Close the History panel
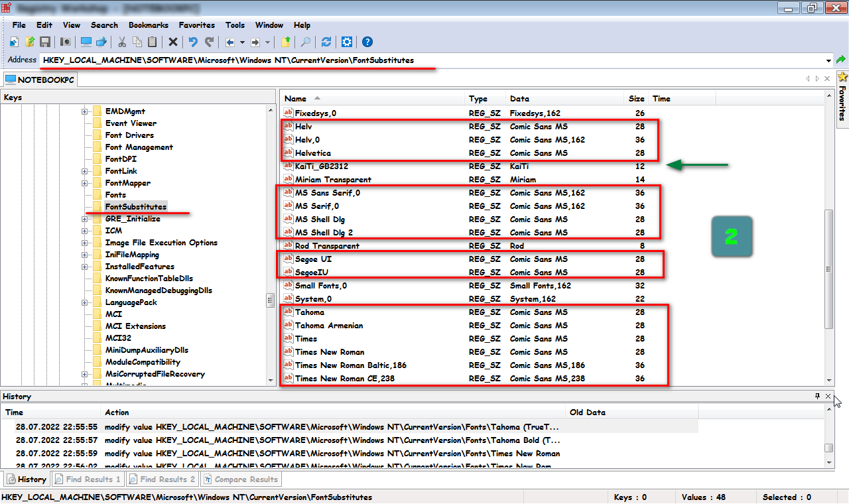The width and height of the screenshot is (849, 504). (828, 396)
